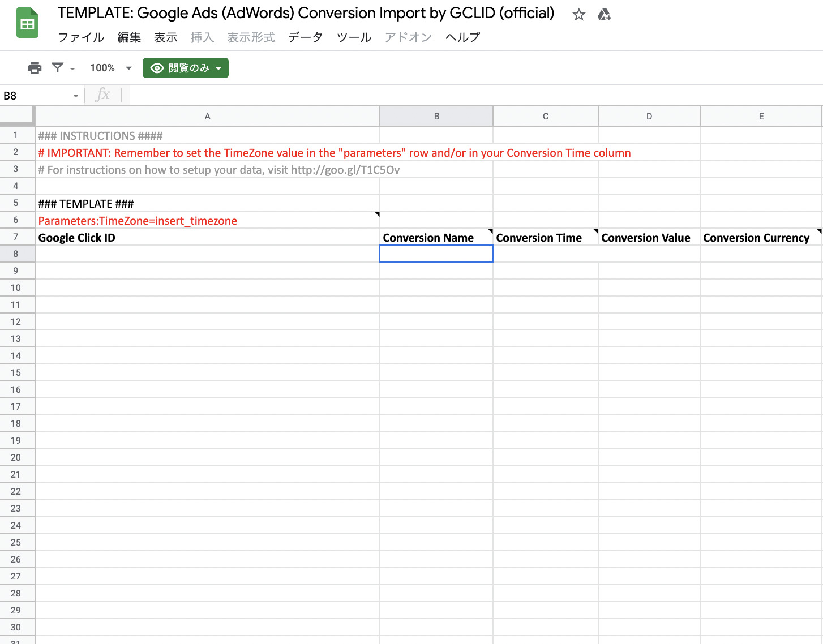Open the データ menu
Screen dimensions: 823x644
click(x=305, y=37)
